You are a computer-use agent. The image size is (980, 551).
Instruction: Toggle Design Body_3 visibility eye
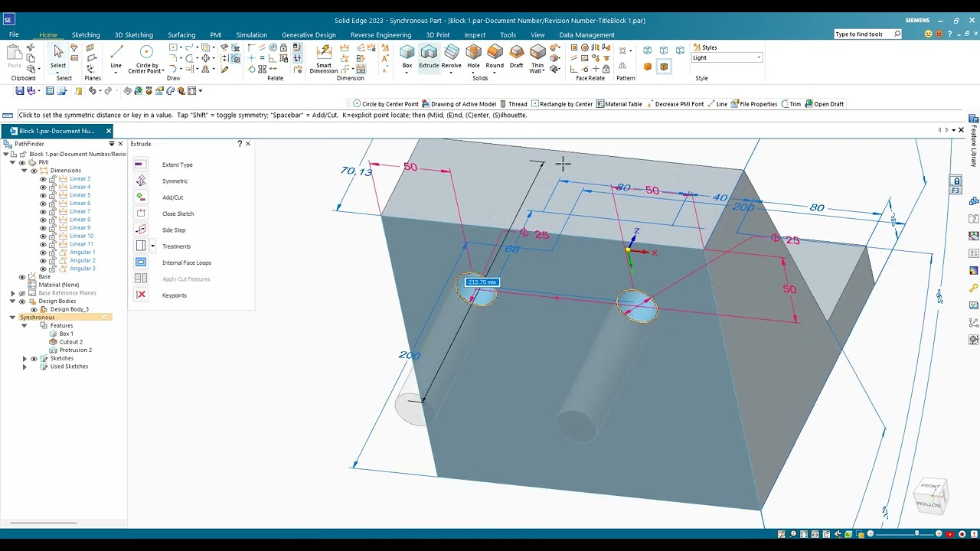pos(34,309)
